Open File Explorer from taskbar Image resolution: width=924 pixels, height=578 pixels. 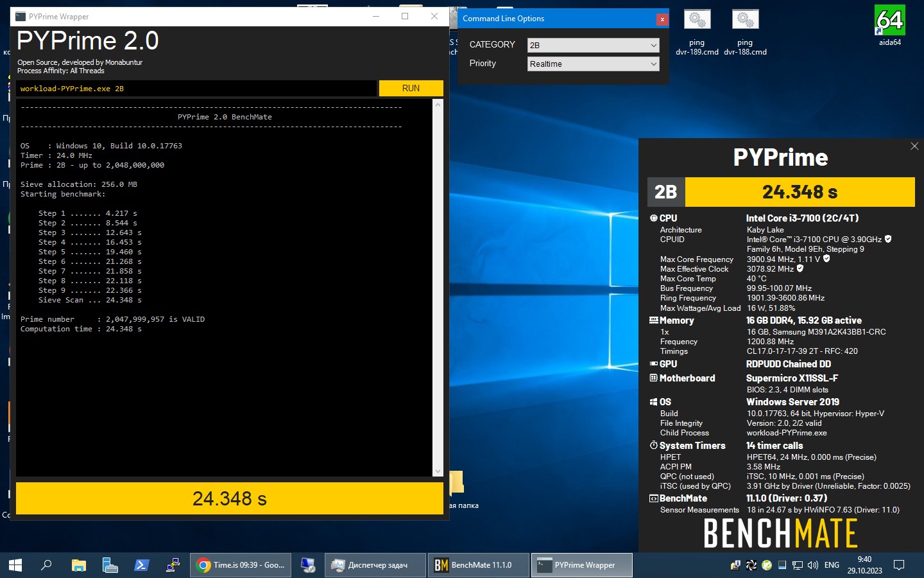pos(78,565)
